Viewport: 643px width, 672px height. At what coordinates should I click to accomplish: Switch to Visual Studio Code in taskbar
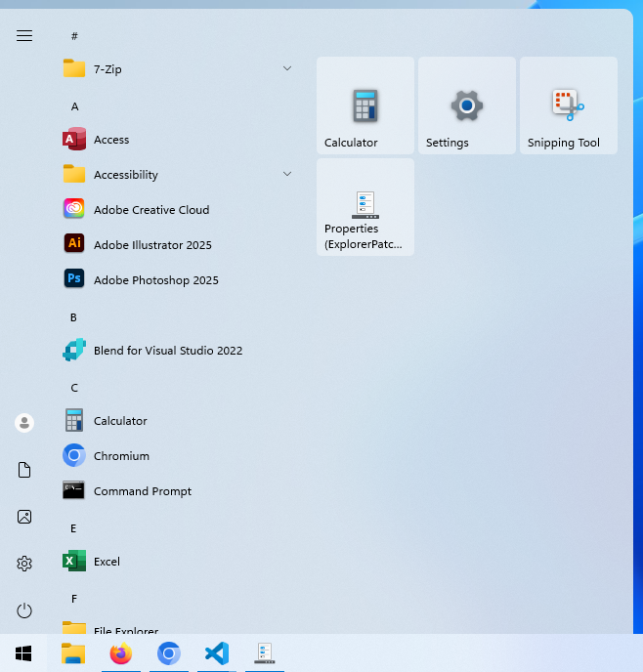tap(217, 653)
